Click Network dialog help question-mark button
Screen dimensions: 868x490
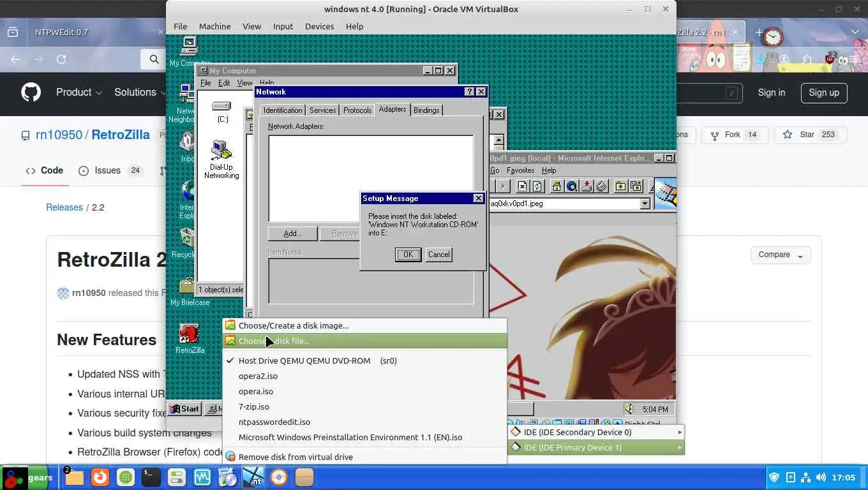tap(469, 92)
